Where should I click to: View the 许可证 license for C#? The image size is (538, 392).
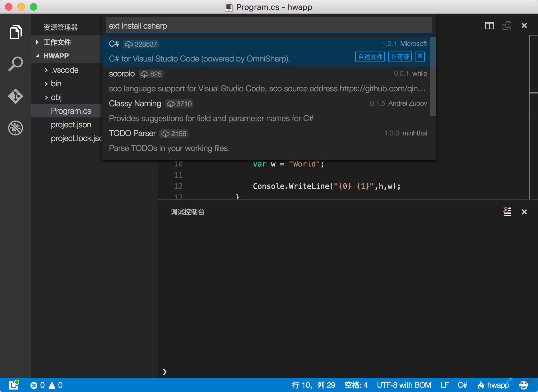400,57
